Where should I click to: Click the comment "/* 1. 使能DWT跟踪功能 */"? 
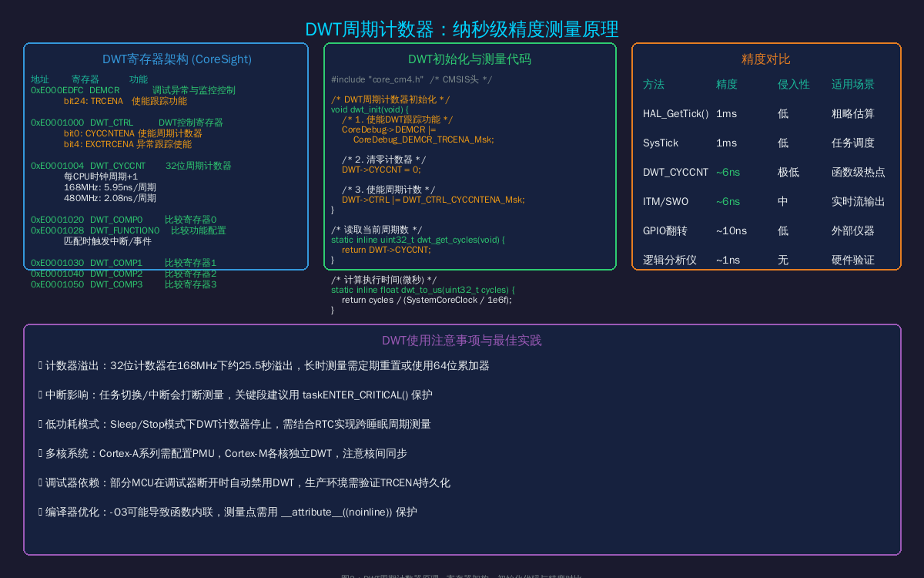pos(397,119)
